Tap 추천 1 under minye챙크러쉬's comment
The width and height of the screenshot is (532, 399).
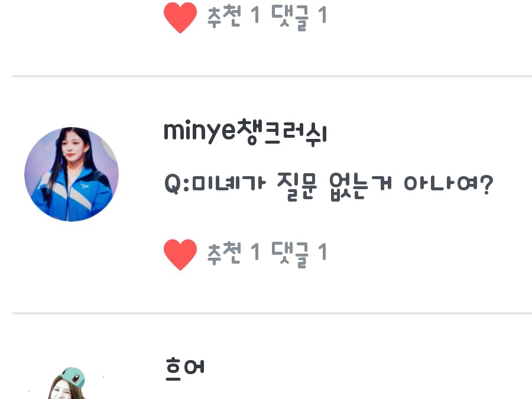[233, 253]
